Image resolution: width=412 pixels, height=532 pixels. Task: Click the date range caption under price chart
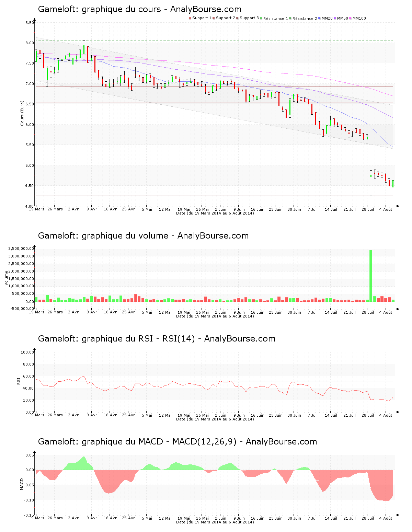click(215, 213)
